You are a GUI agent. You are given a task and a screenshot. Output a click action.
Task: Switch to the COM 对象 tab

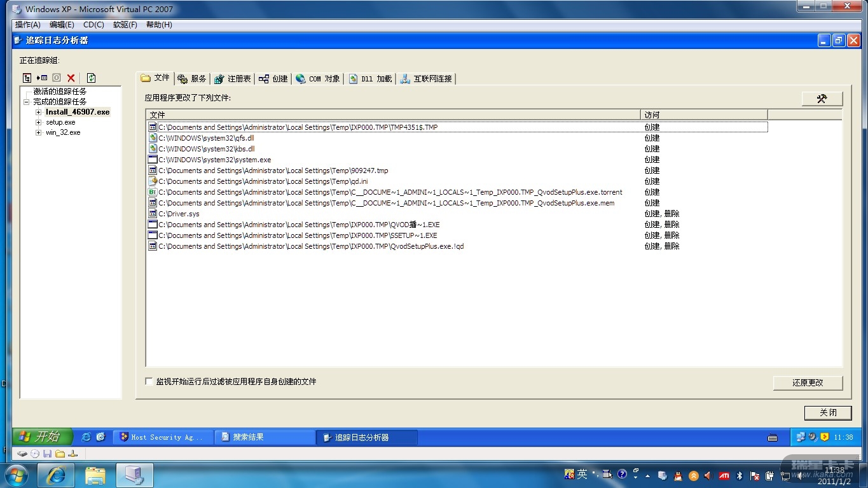(x=318, y=79)
